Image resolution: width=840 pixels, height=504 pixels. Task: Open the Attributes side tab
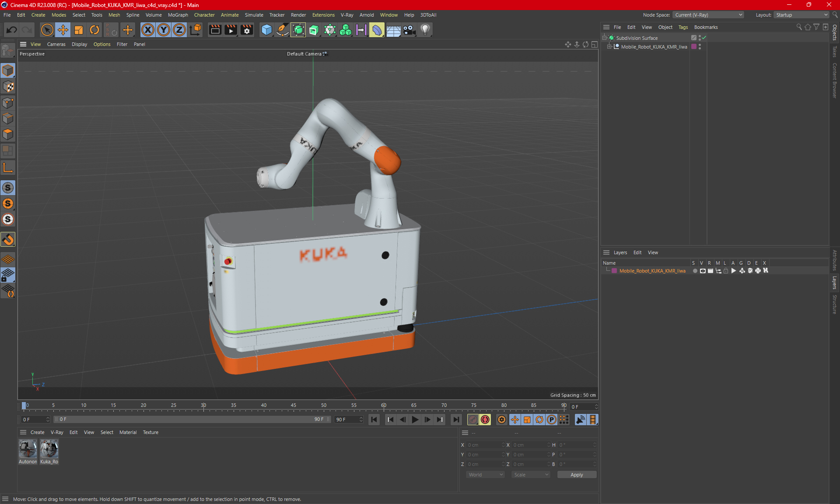click(835, 260)
